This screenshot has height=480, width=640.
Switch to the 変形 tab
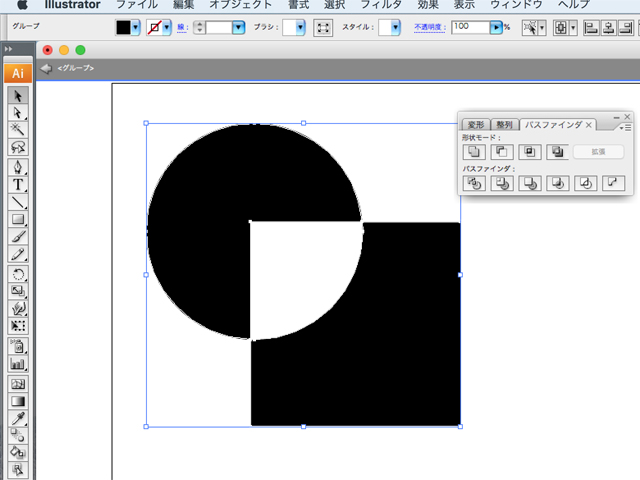(x=476, y=124)
